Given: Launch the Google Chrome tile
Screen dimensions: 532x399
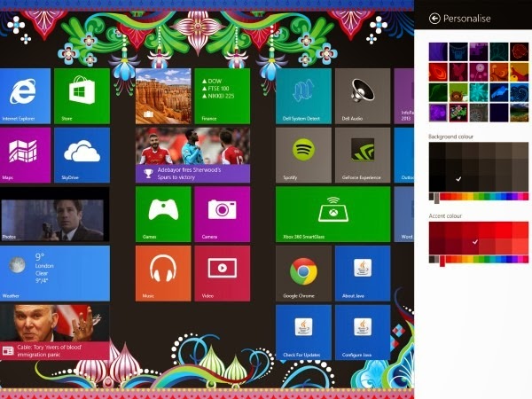Looking at the screenshot, I should pos(303,273).
